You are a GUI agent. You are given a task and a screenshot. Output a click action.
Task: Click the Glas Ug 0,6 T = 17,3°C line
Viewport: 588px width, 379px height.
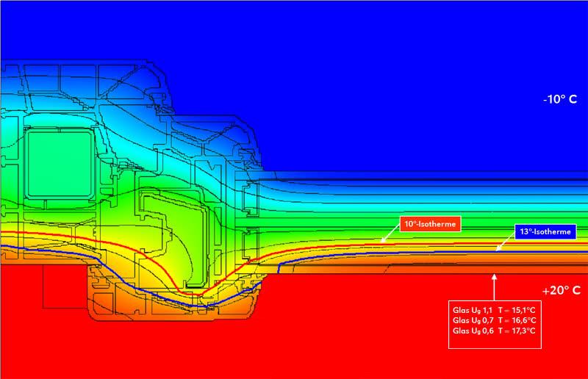pyautogui.click(x=494, y=333)
